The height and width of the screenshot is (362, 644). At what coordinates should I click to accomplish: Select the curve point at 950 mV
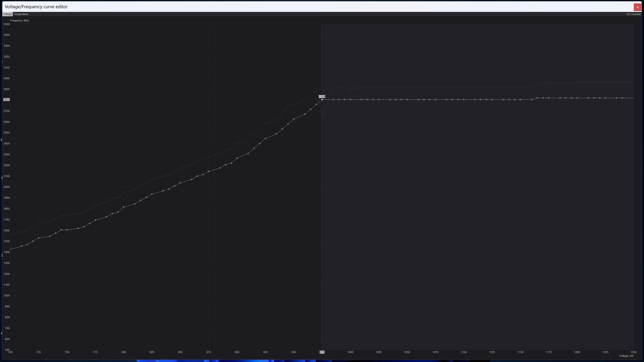coord(293,119)
